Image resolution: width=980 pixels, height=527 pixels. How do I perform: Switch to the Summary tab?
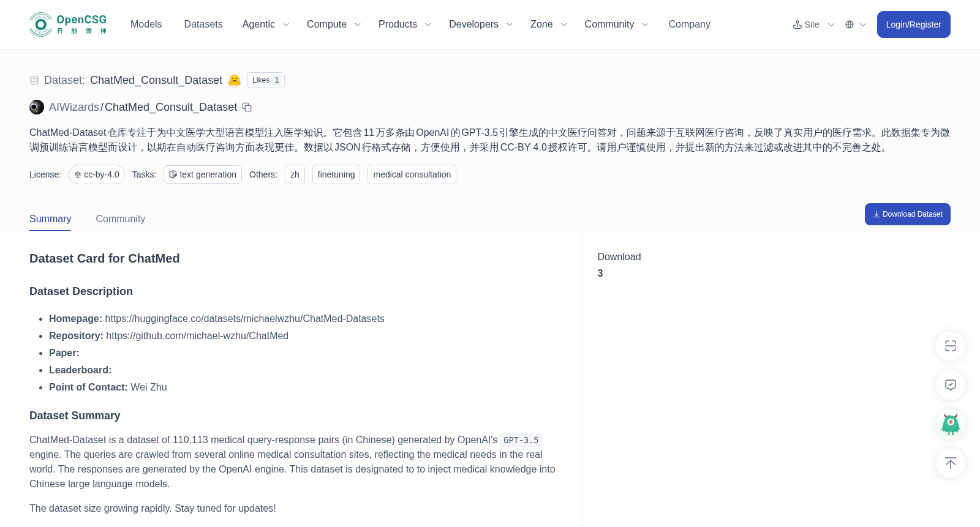click(x=50, y=219)
